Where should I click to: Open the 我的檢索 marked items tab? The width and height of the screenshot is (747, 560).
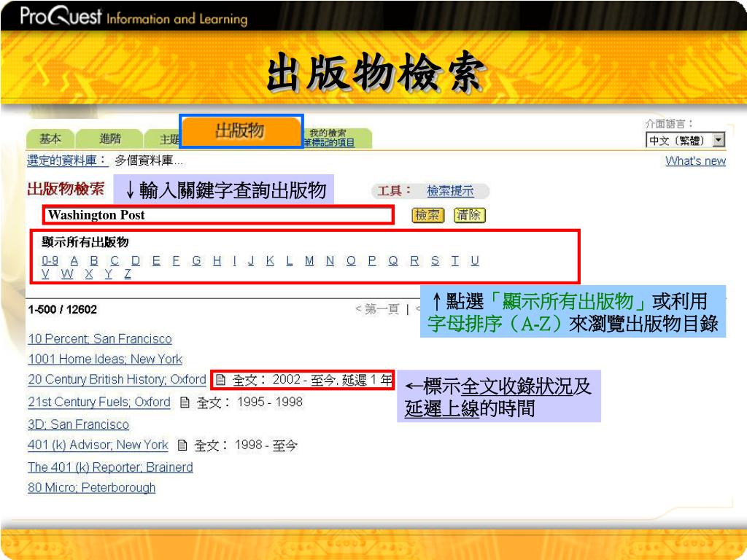click(x=336, y=138)
